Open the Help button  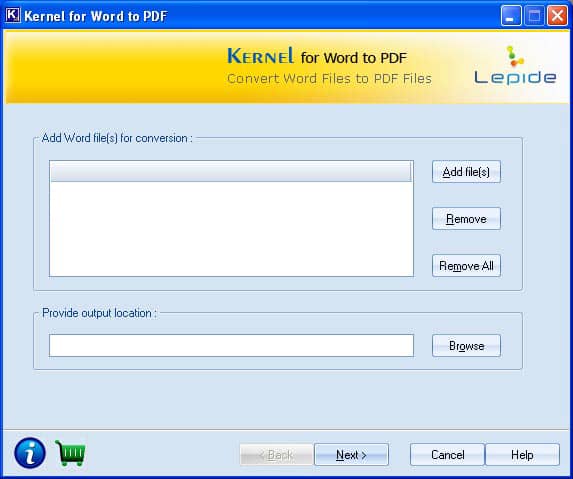pyautogui.click(x=522, y=455)
